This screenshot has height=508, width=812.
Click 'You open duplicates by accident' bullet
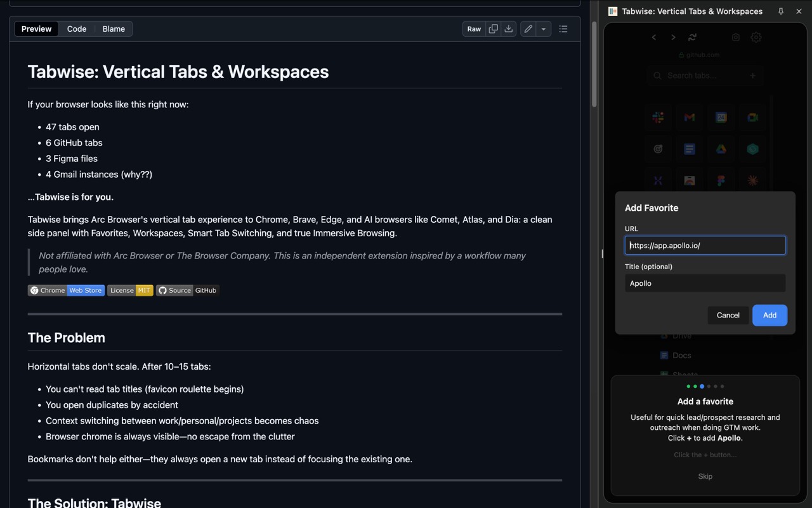point(112,405)
